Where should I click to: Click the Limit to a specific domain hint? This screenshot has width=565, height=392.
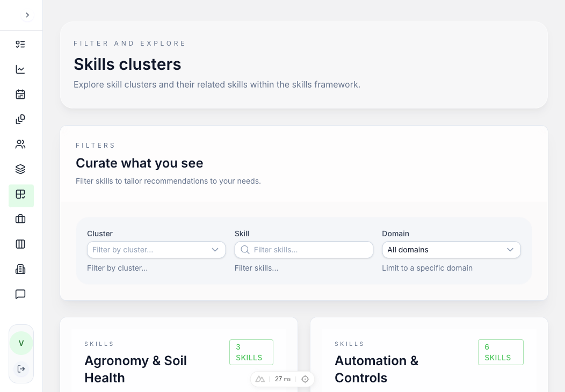coord(428,268)
